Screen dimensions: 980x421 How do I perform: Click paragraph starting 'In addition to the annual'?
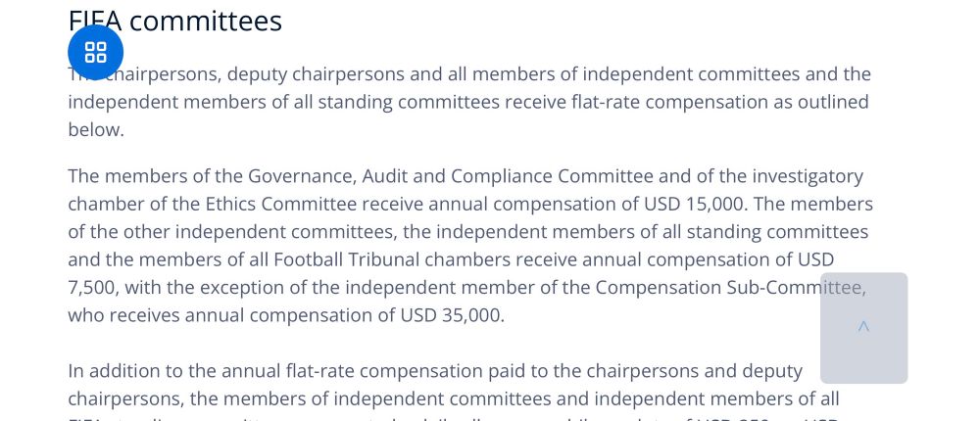(x=435, y=371)
